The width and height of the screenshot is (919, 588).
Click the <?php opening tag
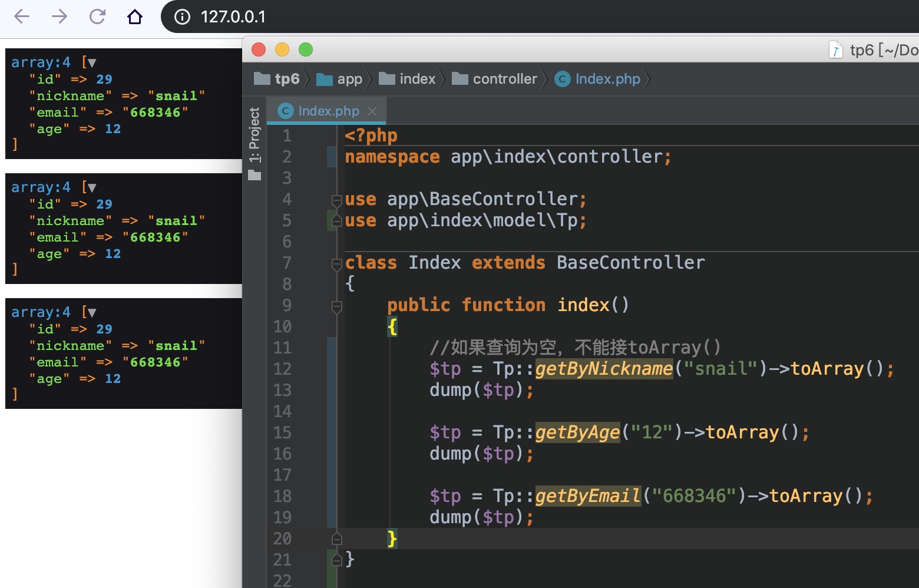coord(371,136)
